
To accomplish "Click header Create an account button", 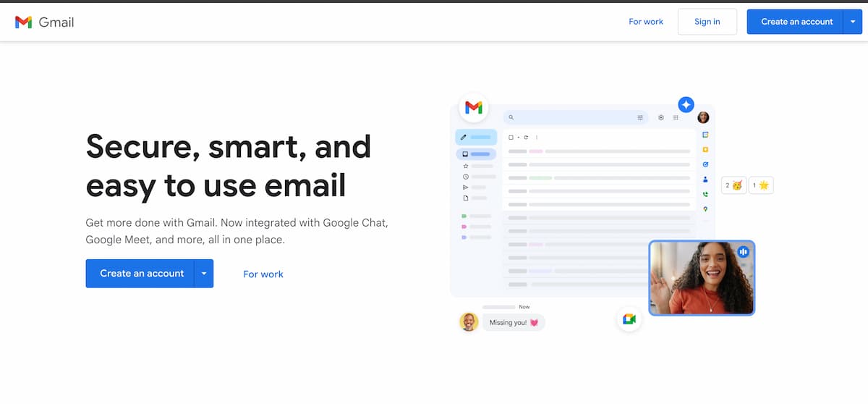I will pos(796,22).
